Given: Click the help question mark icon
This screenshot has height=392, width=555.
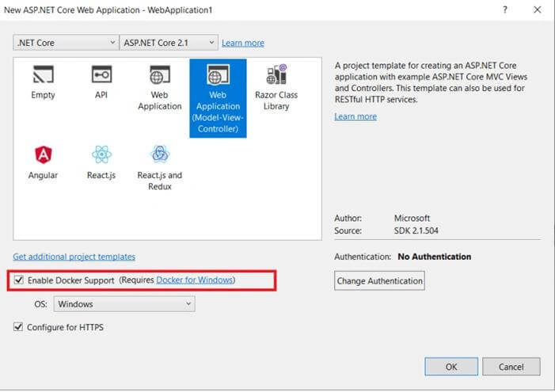Looking at the screenshot, I should (x=505, y=10).
